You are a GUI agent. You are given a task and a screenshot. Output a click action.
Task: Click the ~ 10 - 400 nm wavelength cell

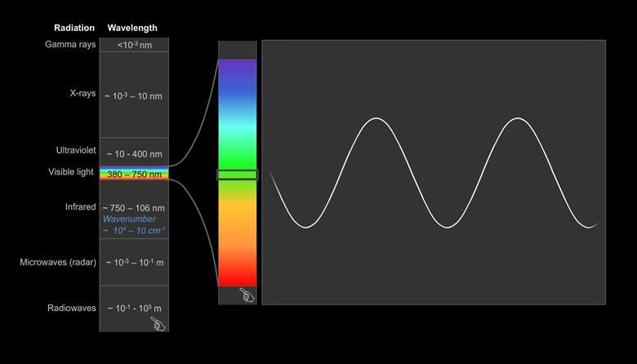[x=134, y=154]
